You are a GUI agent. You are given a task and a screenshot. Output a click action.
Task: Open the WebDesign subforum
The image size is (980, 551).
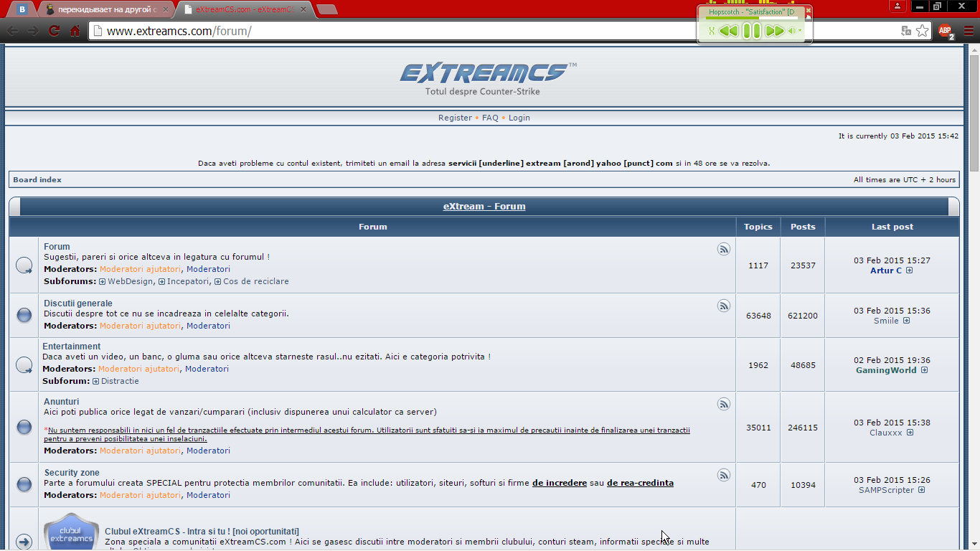(131, 281)
